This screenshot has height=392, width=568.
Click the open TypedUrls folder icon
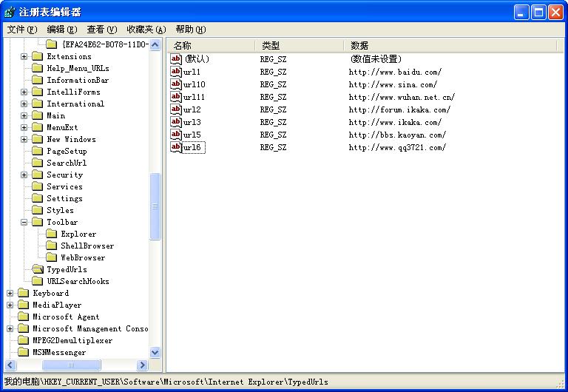(37, 269)
